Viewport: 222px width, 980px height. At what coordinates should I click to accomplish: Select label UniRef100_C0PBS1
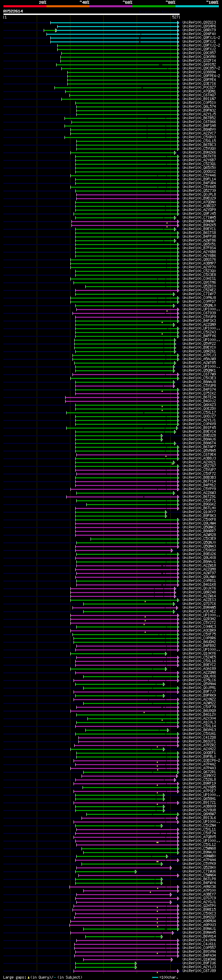pyautogui.click(x=199, y=581)
